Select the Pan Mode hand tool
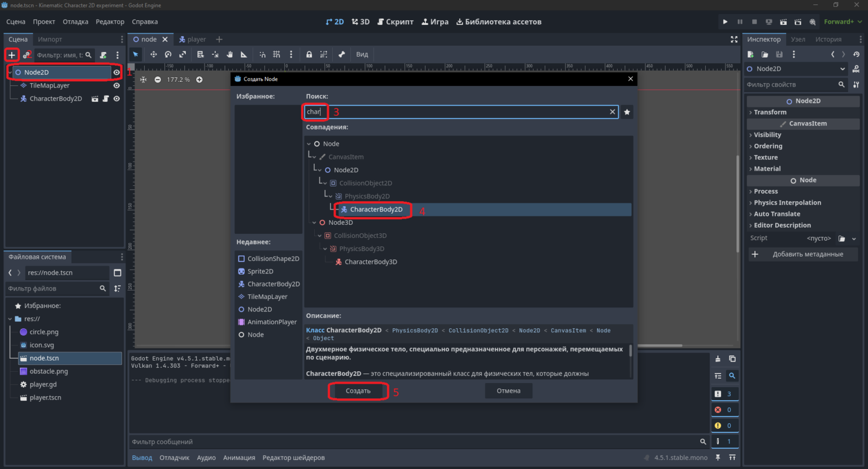Image resolution: width=868 pixels, height=469 pixels. click(x=230, y=54)
